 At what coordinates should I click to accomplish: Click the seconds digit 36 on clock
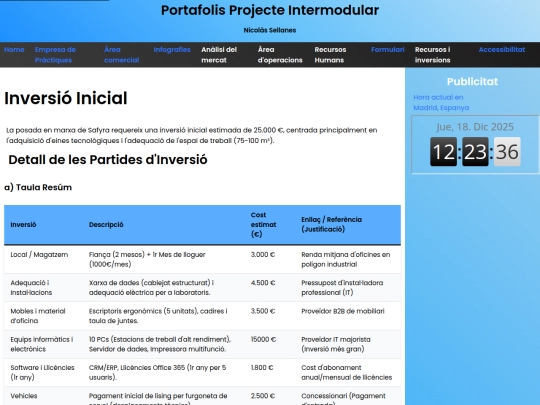[x=507, y=152]
